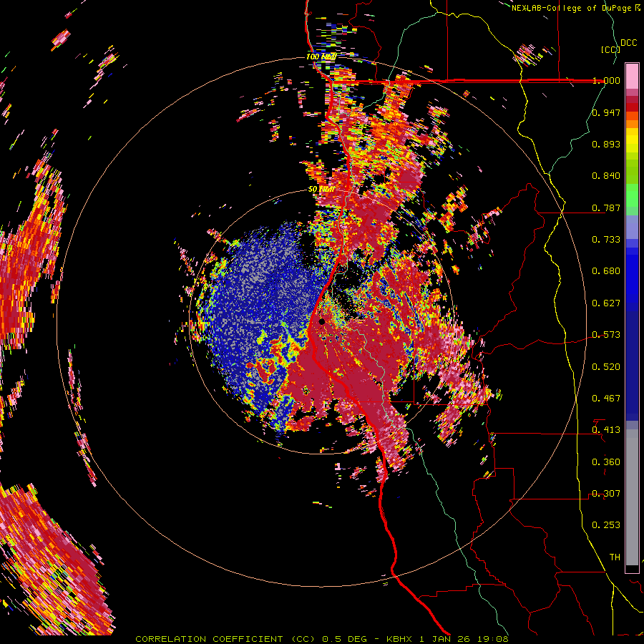Screen dimensions: 644x644
Task: Select the 0.307 scale value
Action: click(606, 494)
